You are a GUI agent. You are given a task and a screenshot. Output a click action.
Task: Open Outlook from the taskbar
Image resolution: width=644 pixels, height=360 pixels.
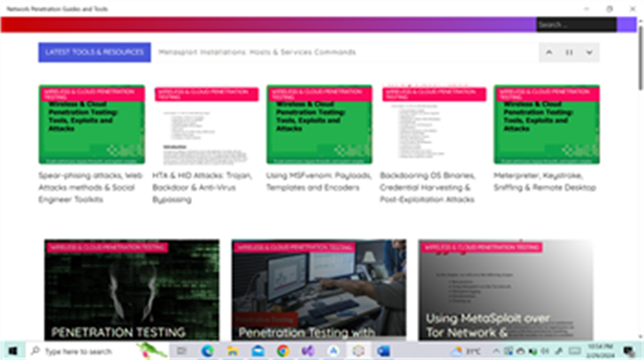point(383,351)
